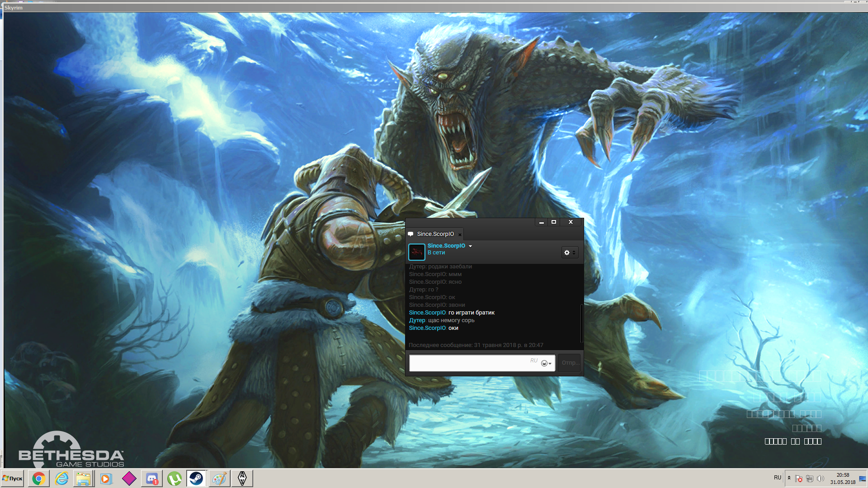Click Since.ScorpIO name in 'го играти братик' message
Image resolution: width=868 pixels, height=488 pixels.
[427, 313]
